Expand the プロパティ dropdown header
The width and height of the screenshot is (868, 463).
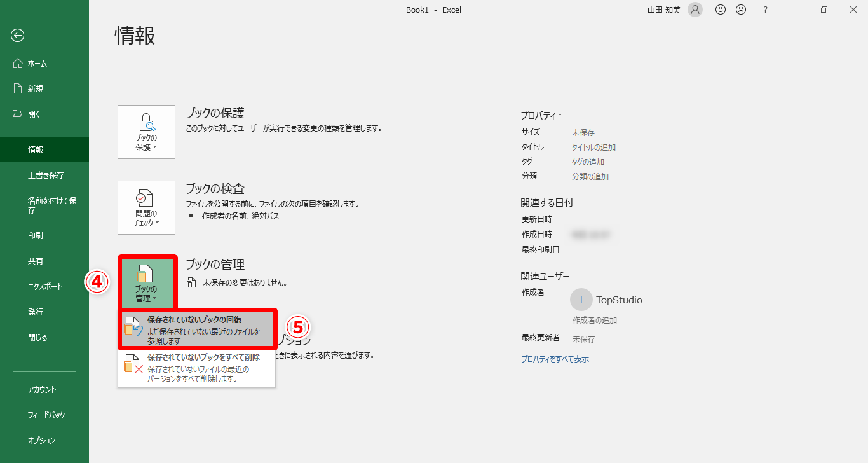pyautogui.click(x=541, y=115)
